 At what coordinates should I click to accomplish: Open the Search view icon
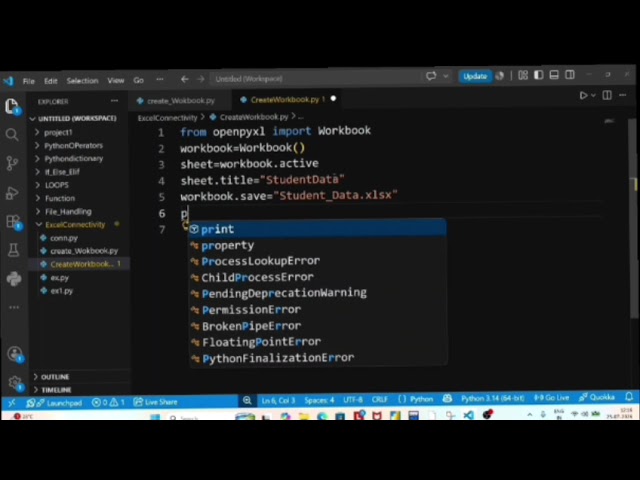[x=12, y=134]
